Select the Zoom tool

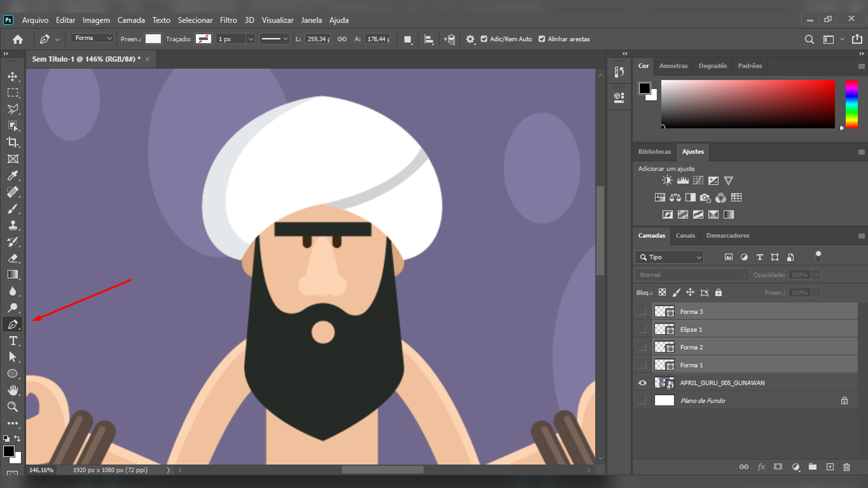(13, 407)
